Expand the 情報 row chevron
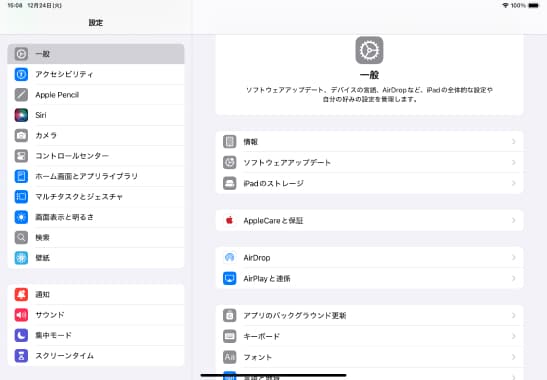This screenshot has width=547, height=380. pos(514,142)
